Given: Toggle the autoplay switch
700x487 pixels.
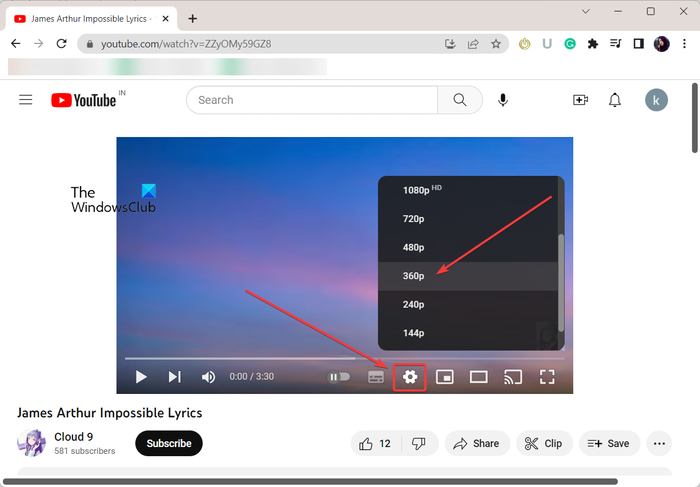Looking at the screenshot, I should (339, 377).
